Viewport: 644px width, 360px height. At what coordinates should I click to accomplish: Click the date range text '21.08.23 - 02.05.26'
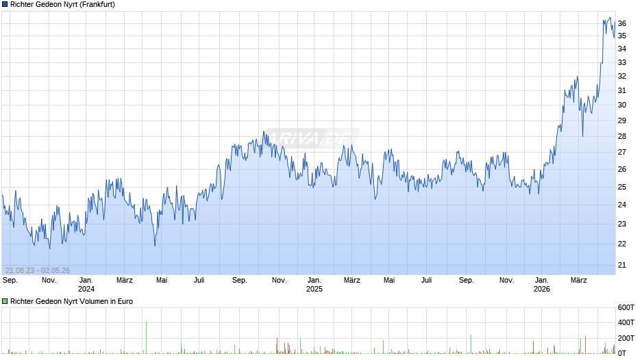coord(38,270)
